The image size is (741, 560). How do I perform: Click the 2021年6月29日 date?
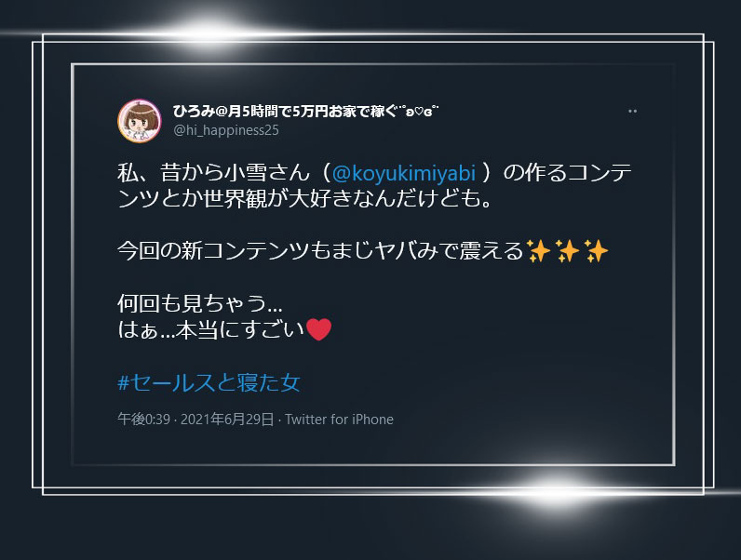point(227,420)
